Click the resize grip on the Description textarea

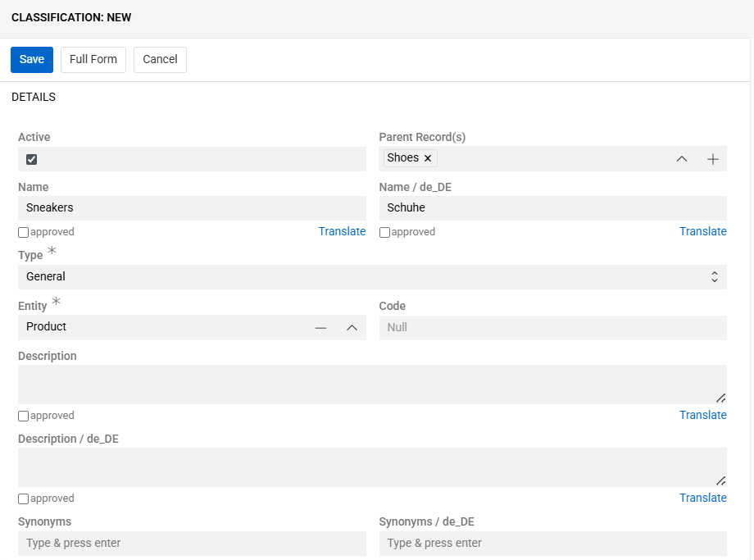[720, 398]
